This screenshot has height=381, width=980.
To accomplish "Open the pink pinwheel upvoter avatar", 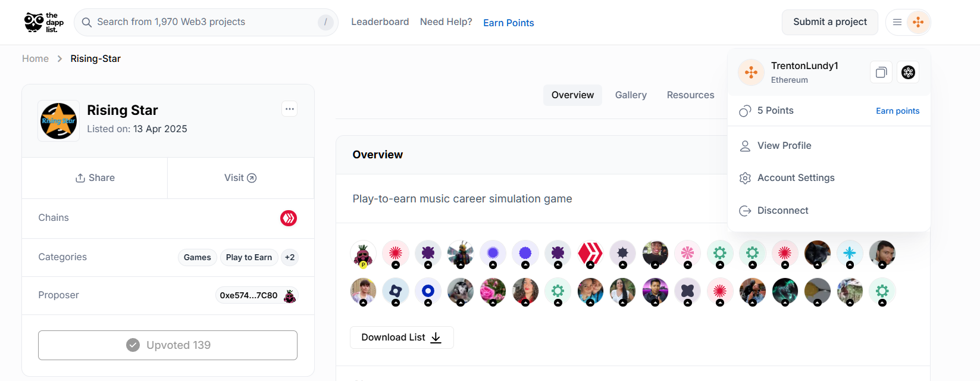I will tap(687, 254).
